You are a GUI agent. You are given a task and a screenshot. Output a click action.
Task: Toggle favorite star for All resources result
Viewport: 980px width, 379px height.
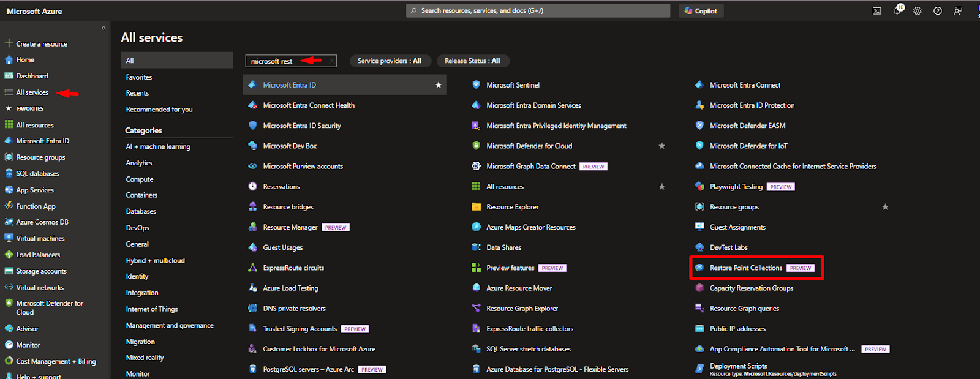(x=661, y=187)
